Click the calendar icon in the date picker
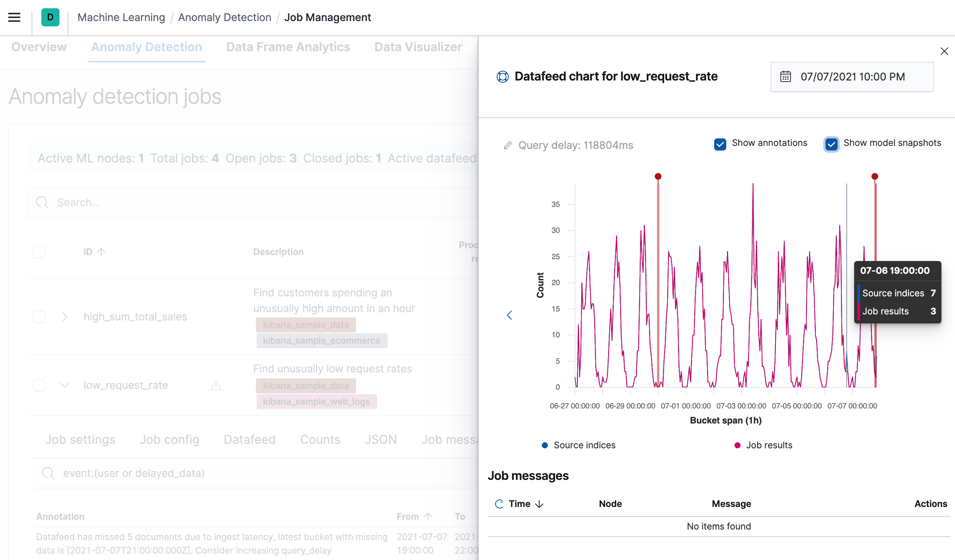955x560 pixels. pos(786,77)
